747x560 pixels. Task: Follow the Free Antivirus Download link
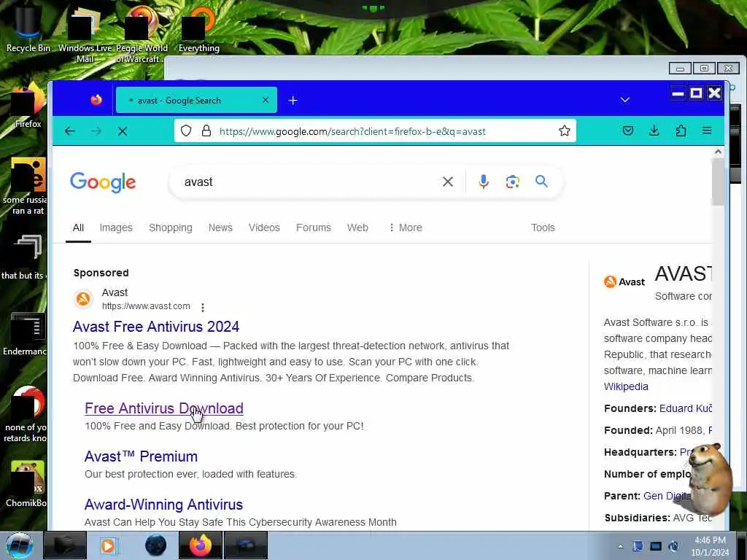(x=164, y=408)
